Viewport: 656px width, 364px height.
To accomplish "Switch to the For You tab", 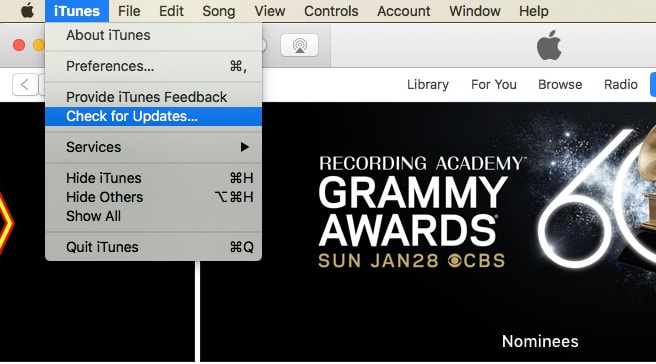I will (x=494, y=85).
